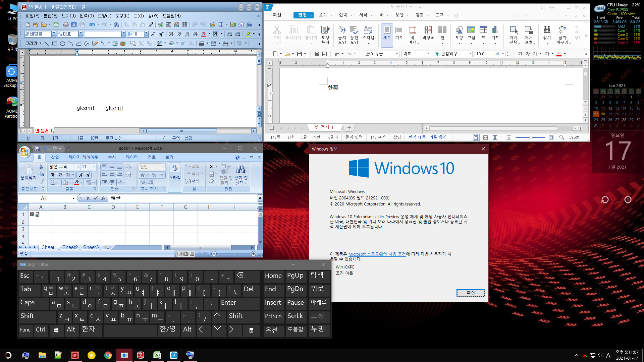Click Excel zoom slider handle
Image resolution: width=644 pixels, height=362 pixels.
tap(234, 254)
